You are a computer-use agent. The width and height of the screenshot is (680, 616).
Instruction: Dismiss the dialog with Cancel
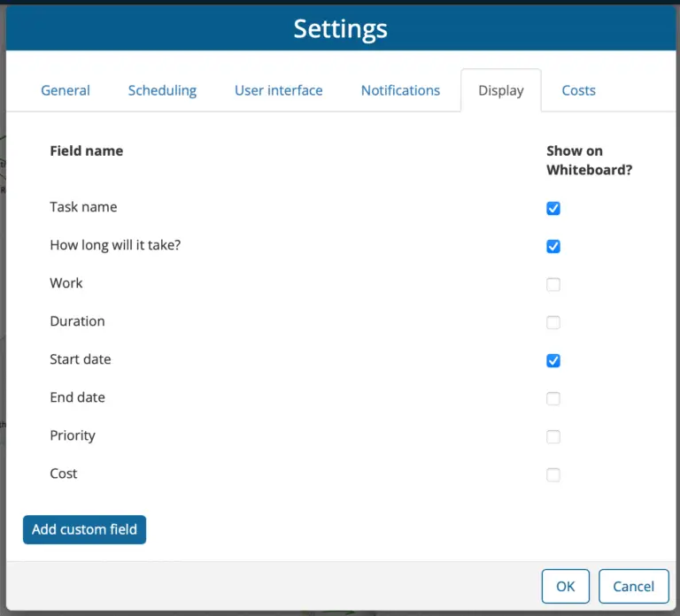pos(634,586)
